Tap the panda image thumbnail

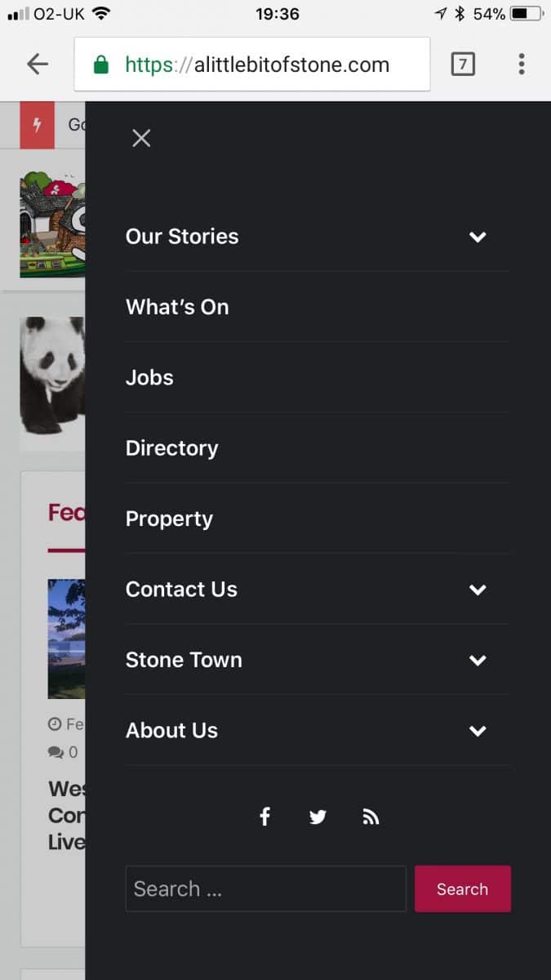[x=52, y=376]
